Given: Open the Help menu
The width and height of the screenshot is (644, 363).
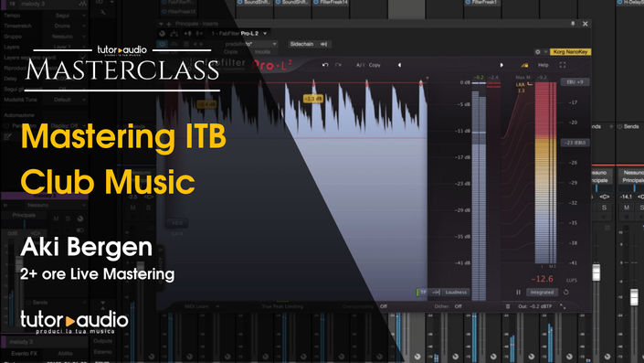Looking at the screenshot, I should pos(544,65).
